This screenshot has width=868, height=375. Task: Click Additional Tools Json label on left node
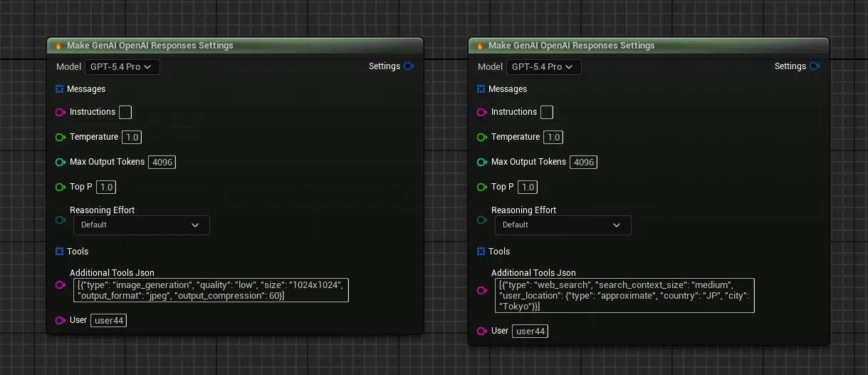(x=112, y=273)
